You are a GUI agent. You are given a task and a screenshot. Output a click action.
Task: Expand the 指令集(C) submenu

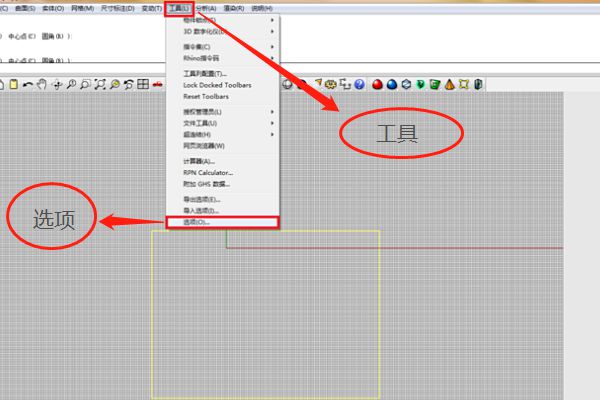[222, 47]
